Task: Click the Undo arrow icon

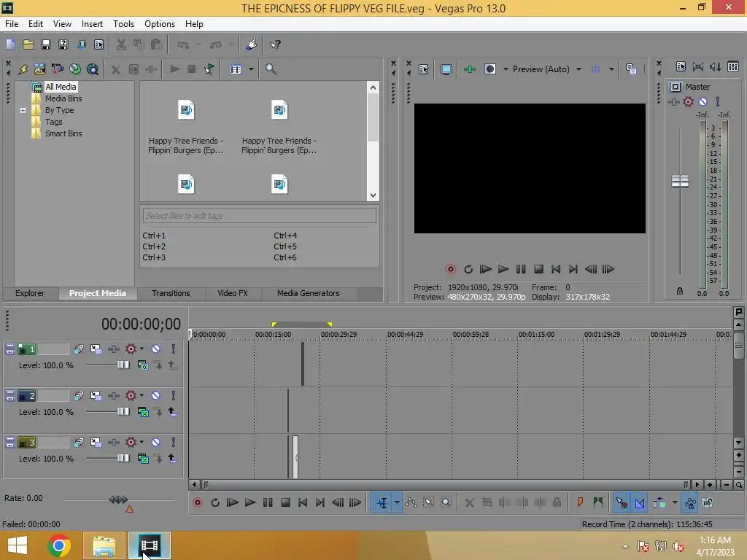Action: (x=183, y=44)
